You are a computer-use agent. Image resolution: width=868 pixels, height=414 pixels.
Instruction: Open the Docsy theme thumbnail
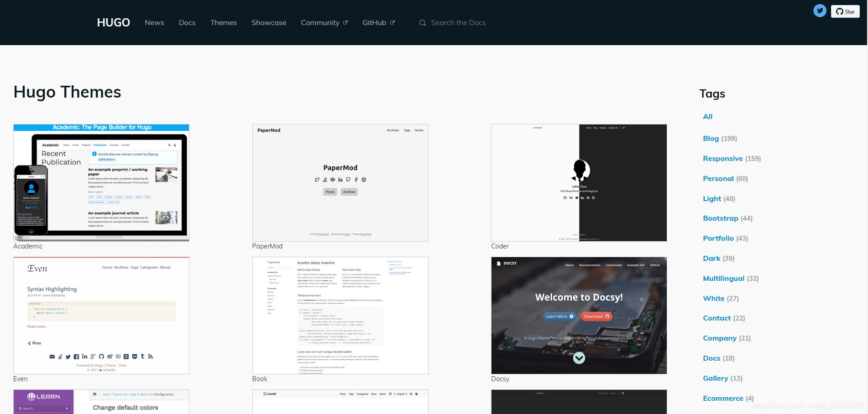(579, 316)
